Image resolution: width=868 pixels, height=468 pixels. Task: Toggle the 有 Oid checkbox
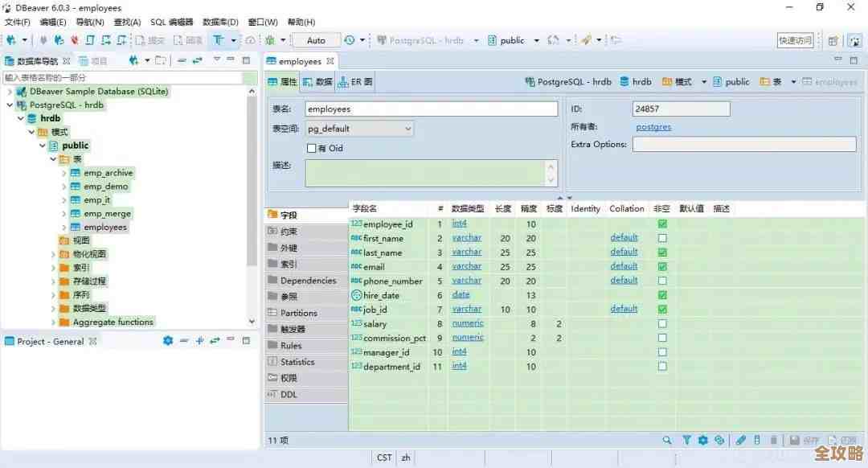coord(312,148)
